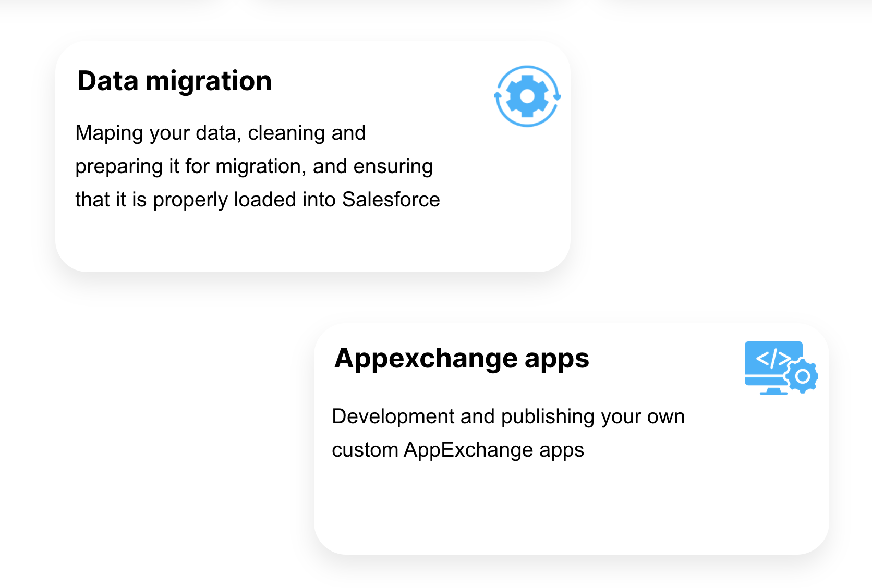Click the gear sync icon on Data migration card
Screen dimensions: 872x588
(527, 96)
